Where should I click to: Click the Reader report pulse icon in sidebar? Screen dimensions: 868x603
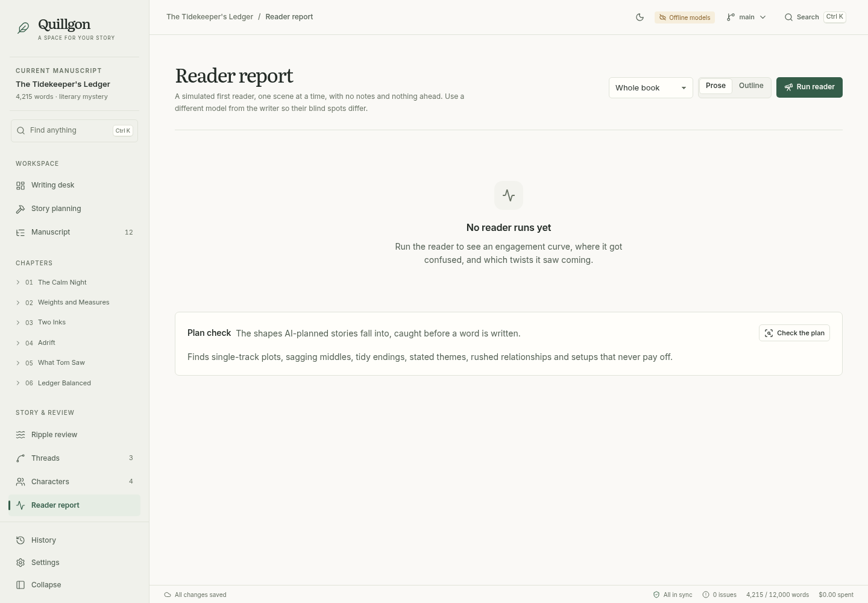[20, 505]
